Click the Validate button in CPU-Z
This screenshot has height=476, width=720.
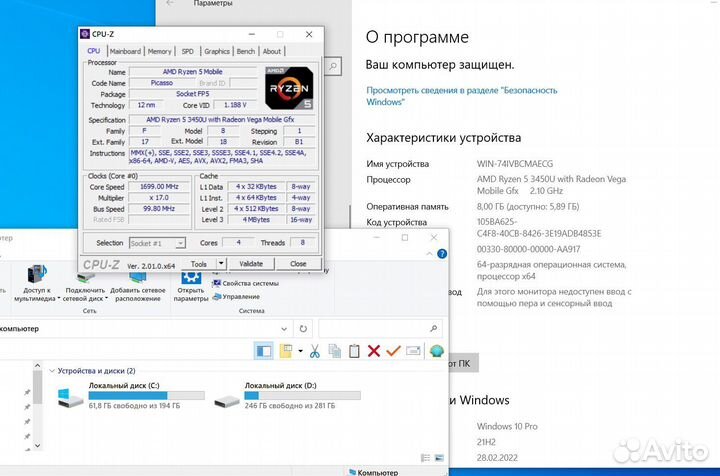click(x=251, y=264)
